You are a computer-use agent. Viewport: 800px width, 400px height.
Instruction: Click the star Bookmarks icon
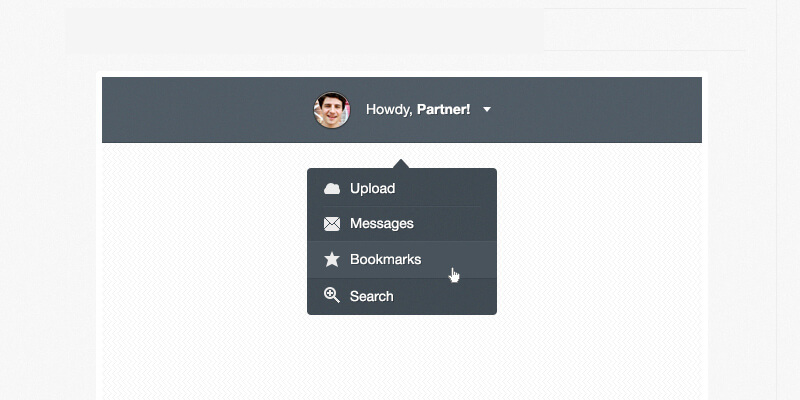[332, 259]
